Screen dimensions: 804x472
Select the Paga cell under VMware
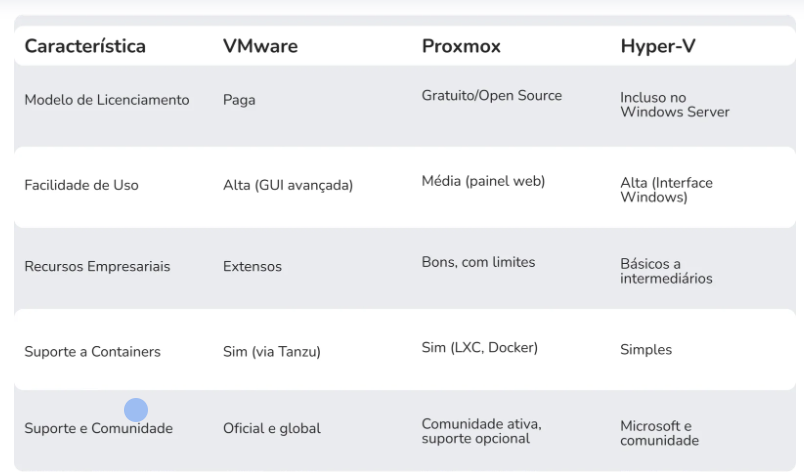(x=238, y=103)
